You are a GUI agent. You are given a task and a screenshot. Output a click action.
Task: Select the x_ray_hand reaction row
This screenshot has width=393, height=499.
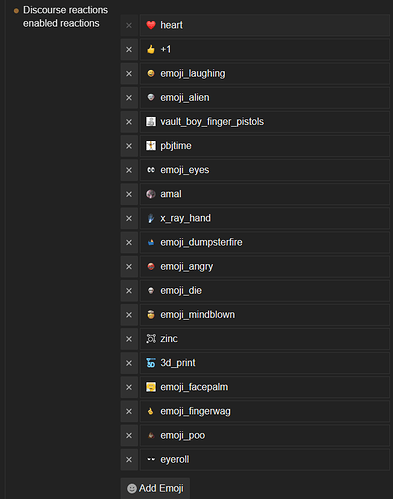tap(265, 218)
